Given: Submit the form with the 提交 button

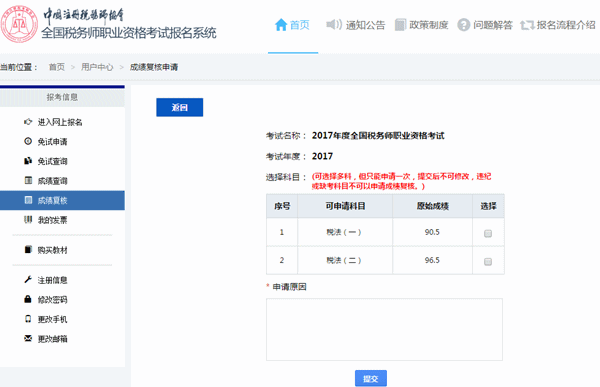Looking at the screenshot, I should click(370, 379).
